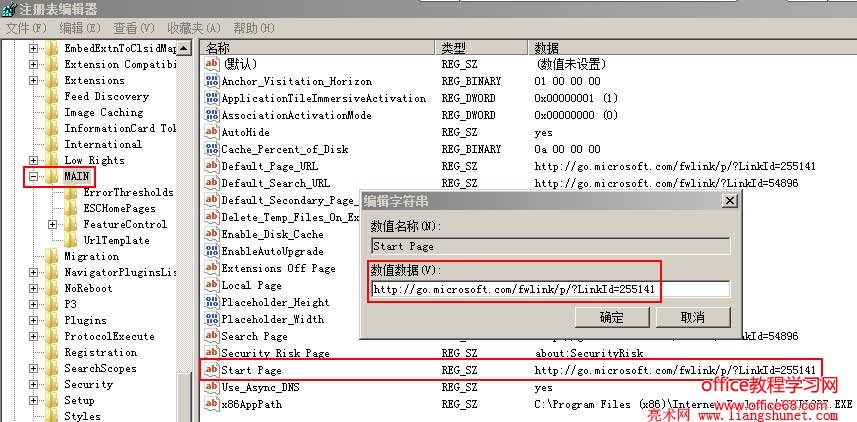Expand the Extension Compatibility node
This screenshot has width=857, height=422.
tap(33, 65)
